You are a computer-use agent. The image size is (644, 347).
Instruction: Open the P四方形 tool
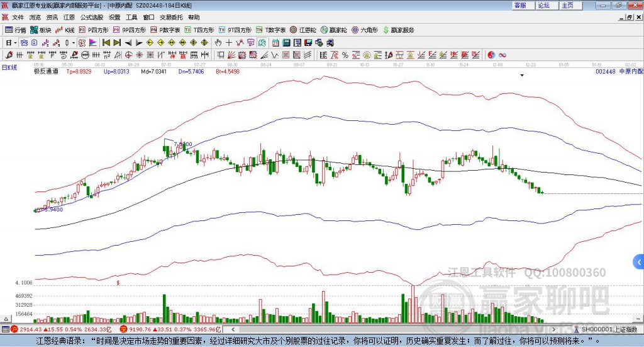click(x=94, y=30)
